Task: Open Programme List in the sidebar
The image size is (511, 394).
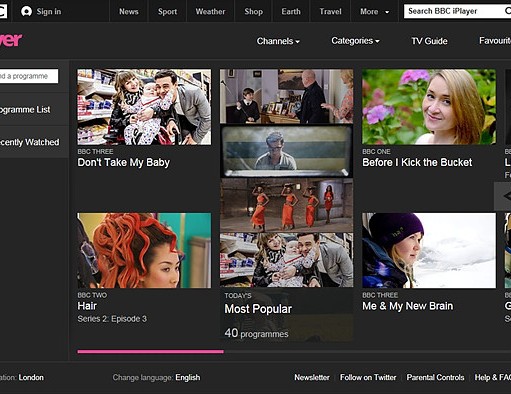Action: 25,110
